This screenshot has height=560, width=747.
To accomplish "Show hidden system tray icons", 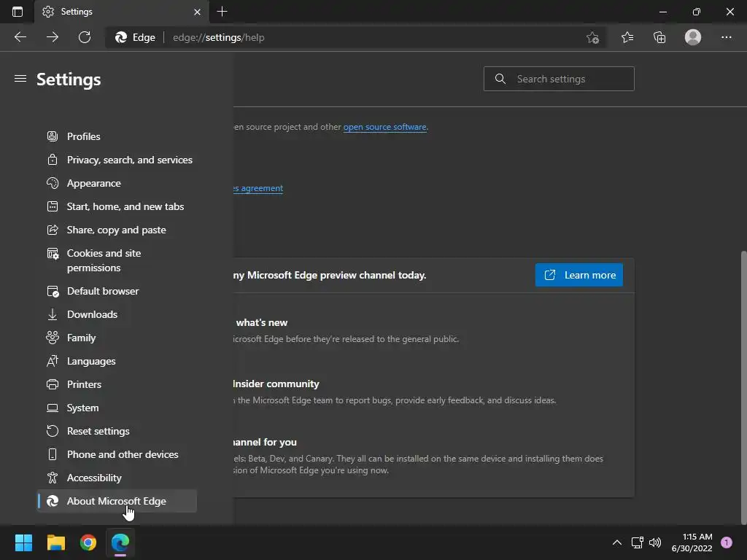I will (617, 542).
